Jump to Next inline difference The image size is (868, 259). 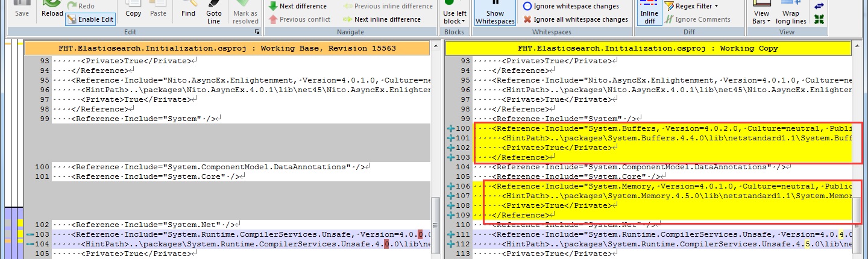click(x=382, y=19)
